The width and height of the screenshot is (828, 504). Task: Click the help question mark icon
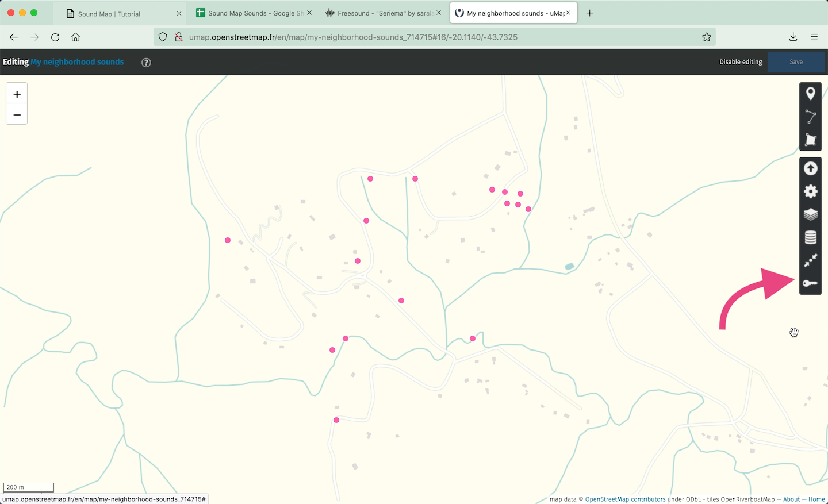(x=146, y=63)
